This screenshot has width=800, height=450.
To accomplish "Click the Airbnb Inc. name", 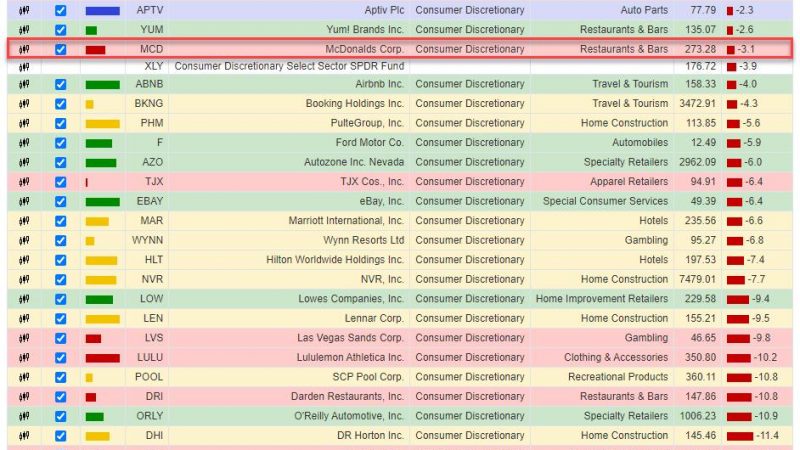I will coord(380,84).
